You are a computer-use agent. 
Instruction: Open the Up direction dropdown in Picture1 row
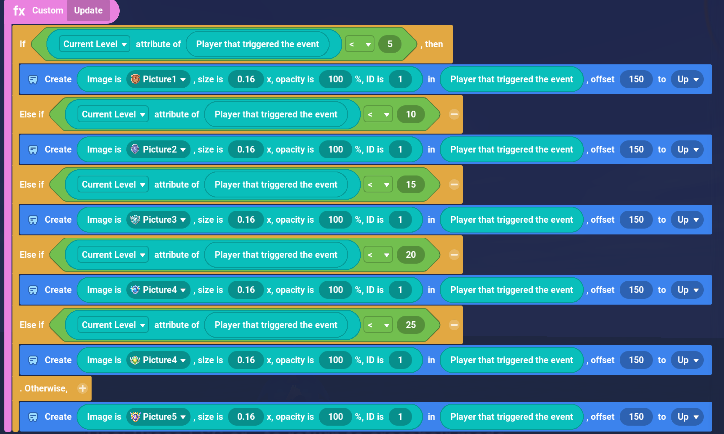coord(687,79)
